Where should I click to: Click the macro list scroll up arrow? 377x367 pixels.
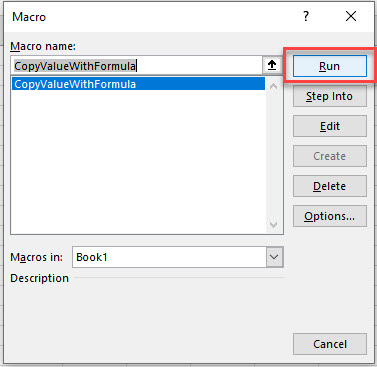pos(274,86)
